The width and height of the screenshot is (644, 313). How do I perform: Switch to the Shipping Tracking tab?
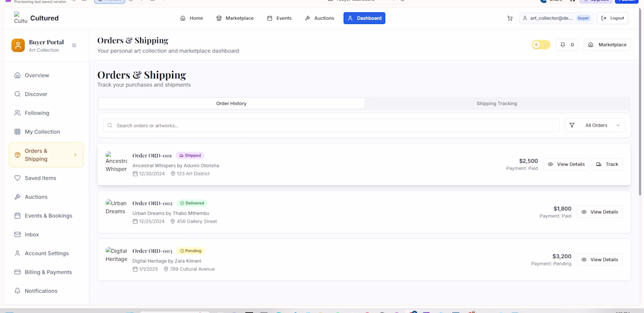coord(496,104)
